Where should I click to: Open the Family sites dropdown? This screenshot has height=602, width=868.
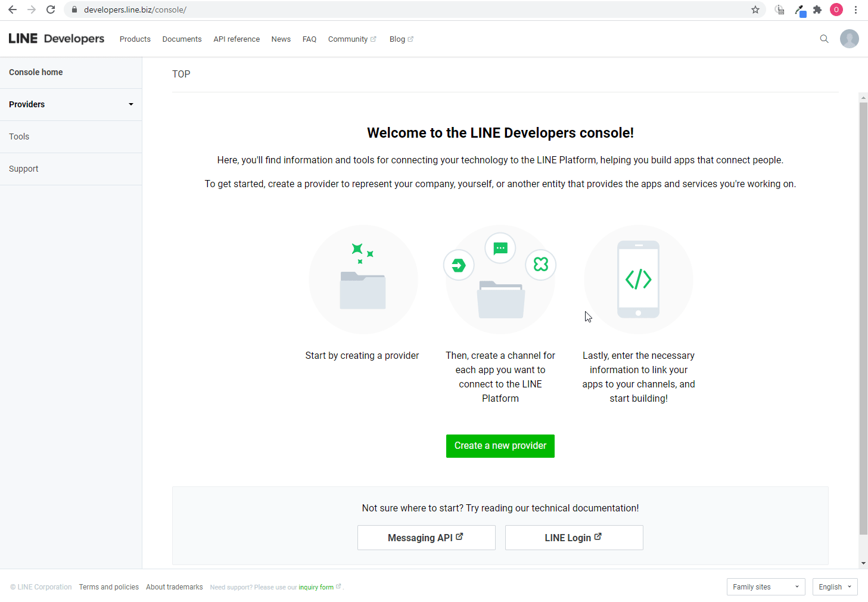tap(766, 587)
